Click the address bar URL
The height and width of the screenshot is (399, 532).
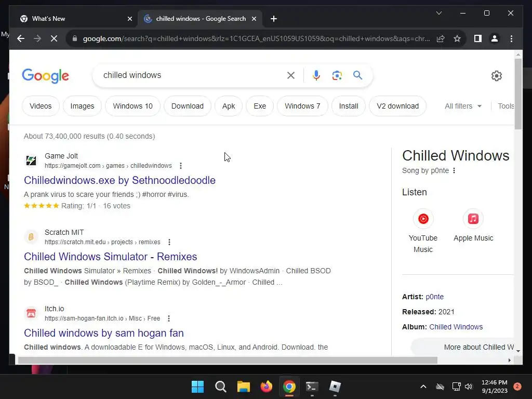[x=256, y=38]
